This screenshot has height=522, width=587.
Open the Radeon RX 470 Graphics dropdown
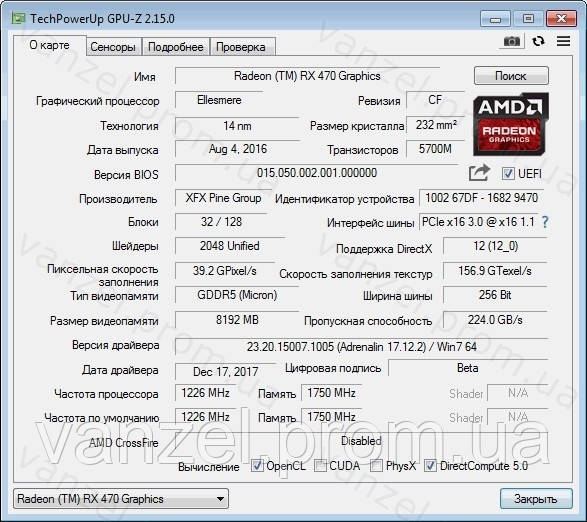coord(121,499)
